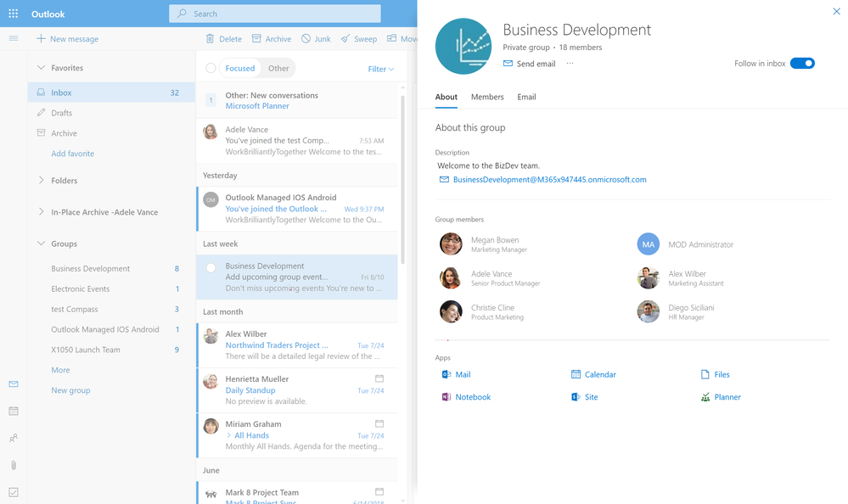Image resolution: width=848 pixels, height=504 pixels.
Task: Select the Members tab
Action: tap(487, 97)
